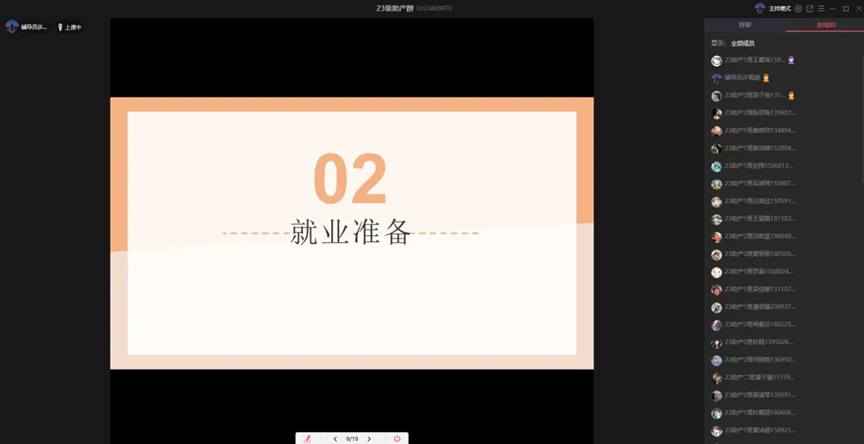This screenshot has height=444, width=864.
Task: Select member 辅导员 in the online list
Action: [742, 78]
